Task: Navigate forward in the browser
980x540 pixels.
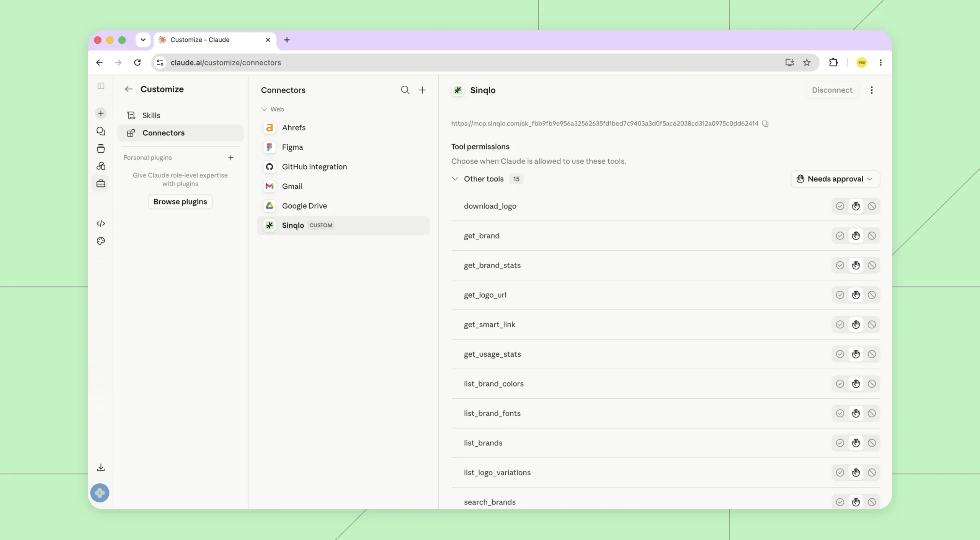Action: [118, 62]
